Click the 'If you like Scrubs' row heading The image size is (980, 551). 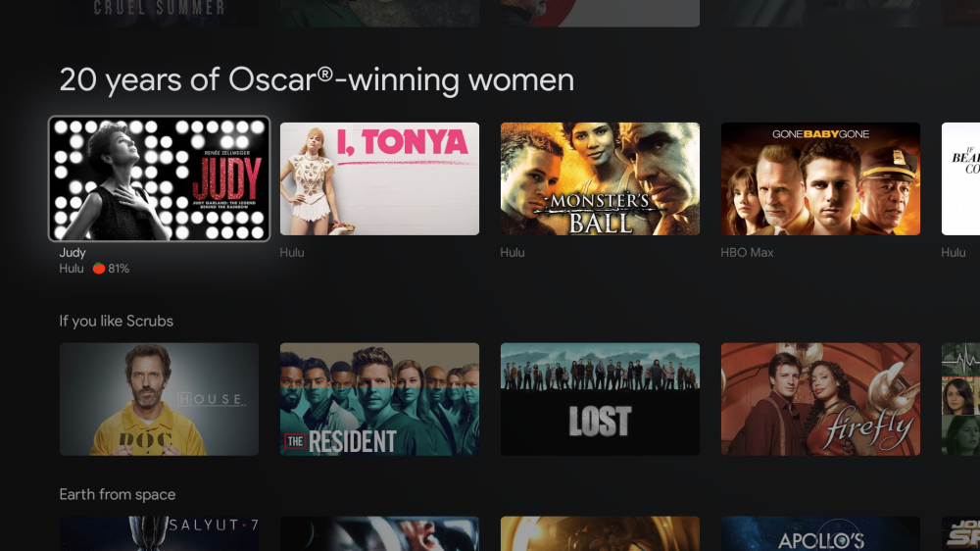[x=117, y=321]
